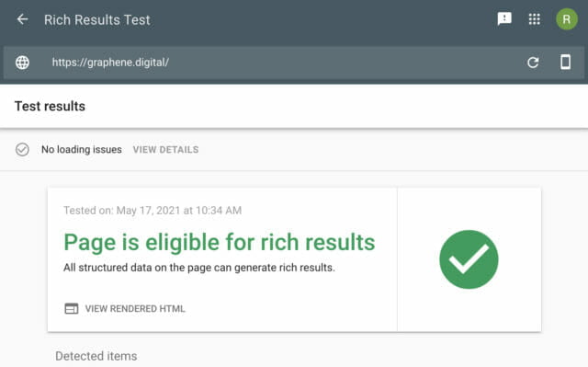Click the large green checkmark badge
This screenshot has width=588, height=367.
pos(469,259)
